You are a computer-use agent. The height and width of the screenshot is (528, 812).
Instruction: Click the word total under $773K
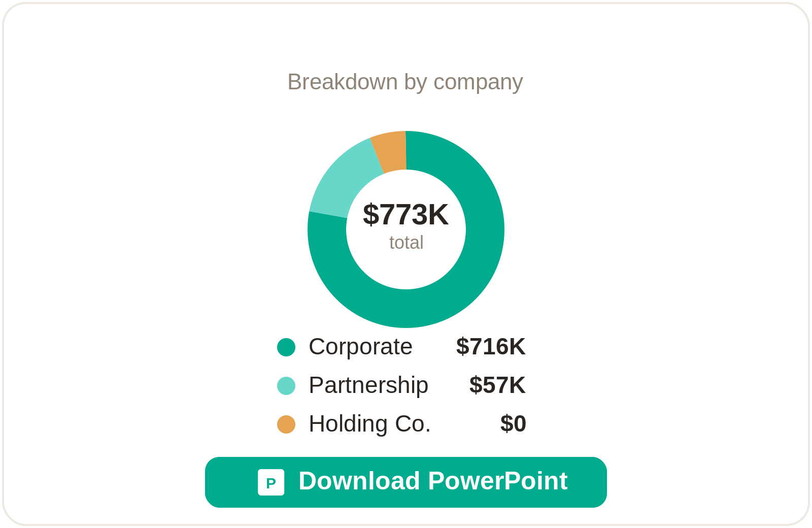coord(406,243)
